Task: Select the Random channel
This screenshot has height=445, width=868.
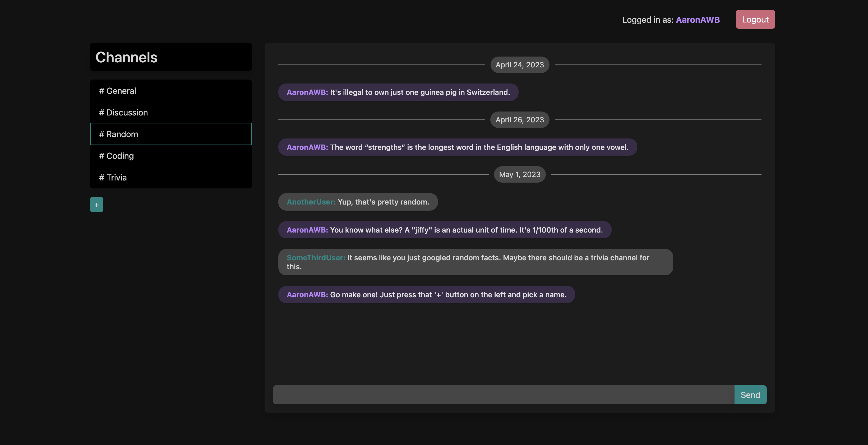Action: 170,134
